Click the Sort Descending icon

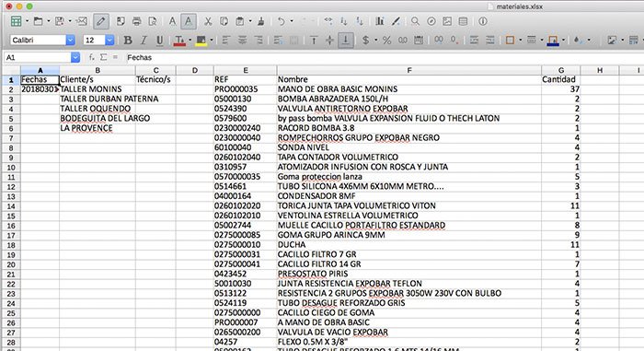(360, 21)
